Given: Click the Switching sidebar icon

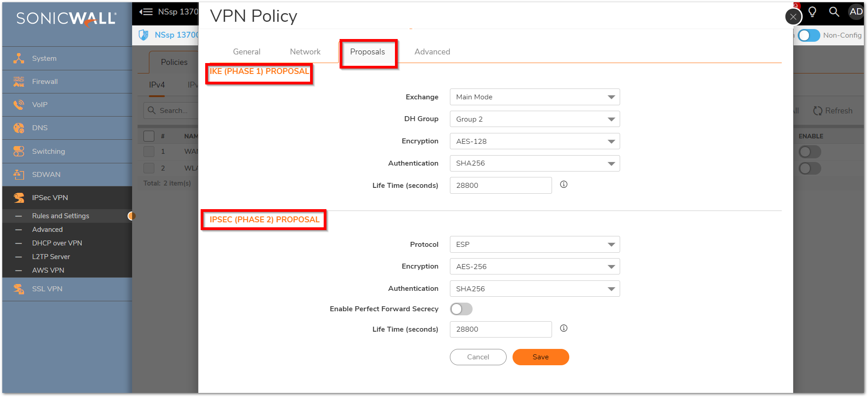Looking at the screenshot, I should point(19,151).
